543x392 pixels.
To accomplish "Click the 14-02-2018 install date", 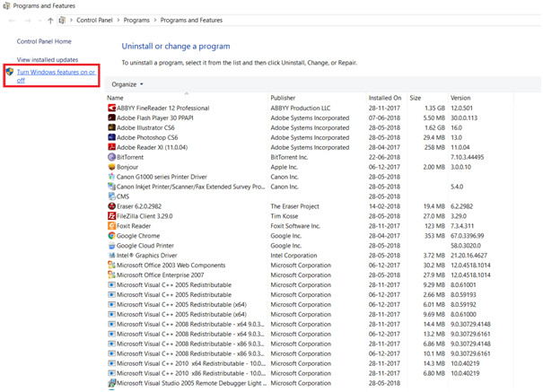I will [384, 206].
